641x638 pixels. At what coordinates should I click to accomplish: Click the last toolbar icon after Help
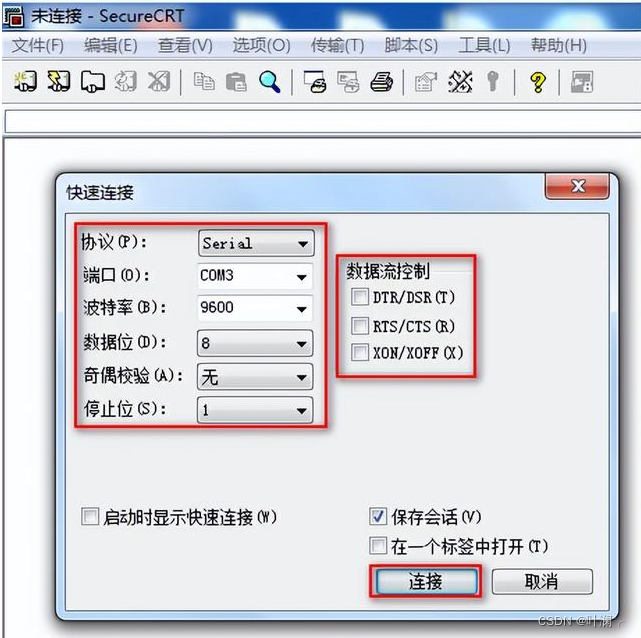[x=582, y=81]
